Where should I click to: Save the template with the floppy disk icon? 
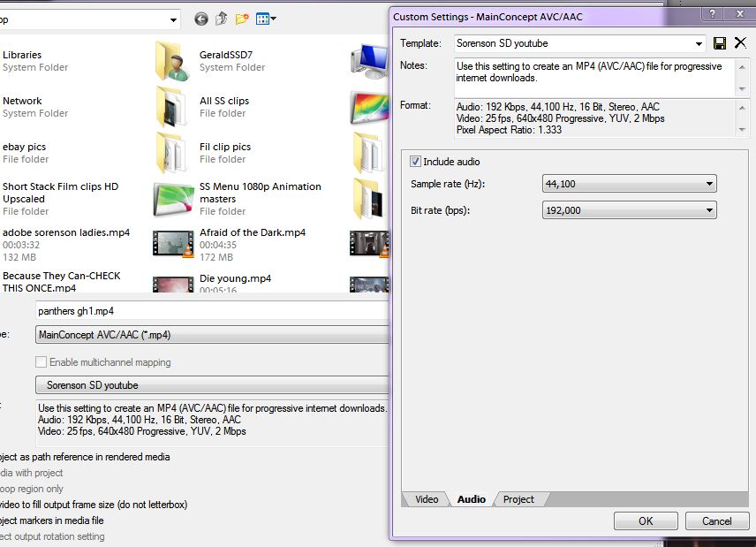click(x=720, y=43)
